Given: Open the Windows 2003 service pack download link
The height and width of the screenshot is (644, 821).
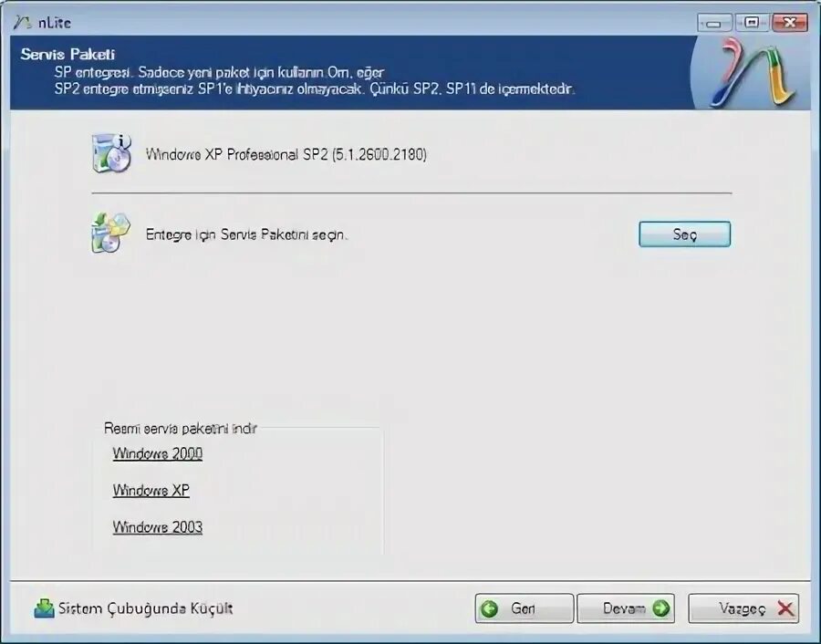Looking at the screenshot, I should coord(158,527).
